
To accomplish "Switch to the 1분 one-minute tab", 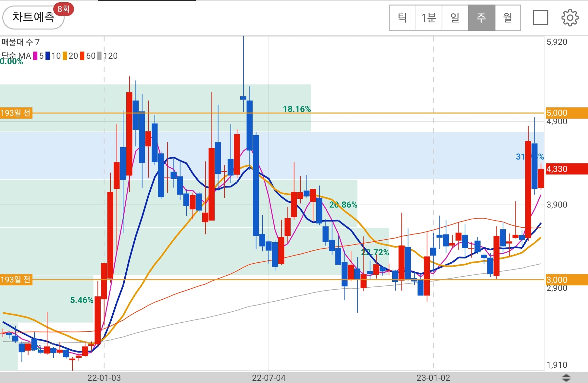I will pyautogui.click(x=429, y=18).
